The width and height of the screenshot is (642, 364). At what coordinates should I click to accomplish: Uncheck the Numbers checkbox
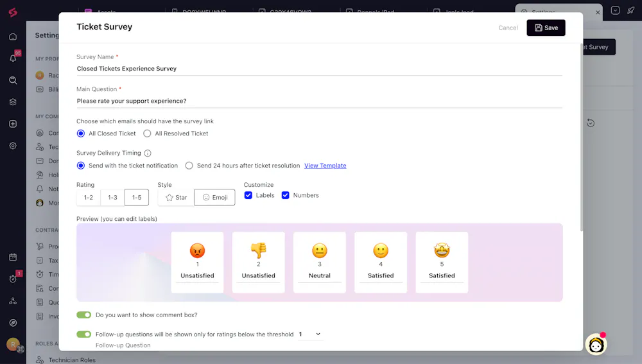click(x=286, y=195)
